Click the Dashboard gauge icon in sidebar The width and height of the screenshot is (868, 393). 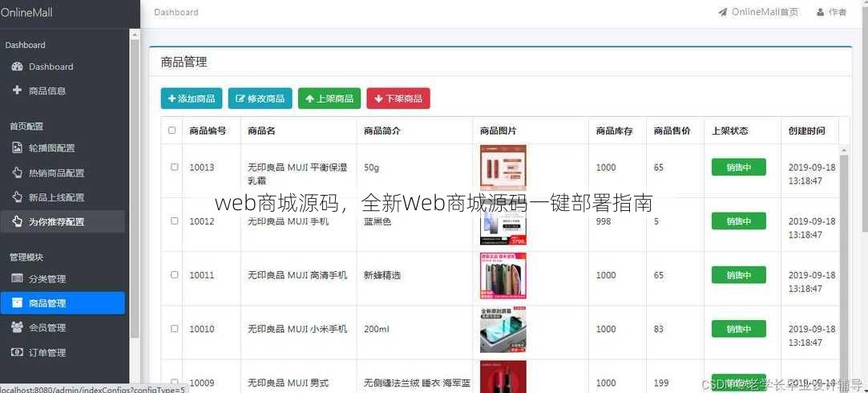coord(17,67)
